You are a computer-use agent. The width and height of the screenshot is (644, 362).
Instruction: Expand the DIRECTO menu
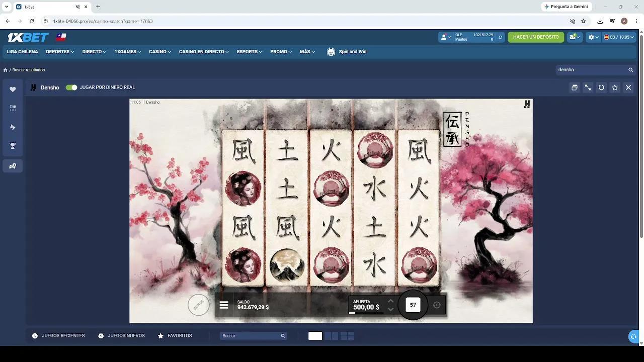click(94, 52)
